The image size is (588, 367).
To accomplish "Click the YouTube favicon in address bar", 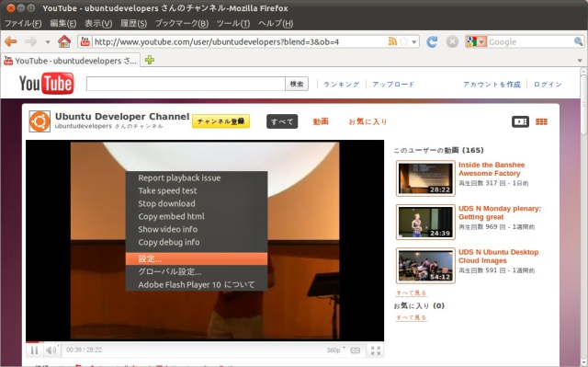I will point(85,41).
